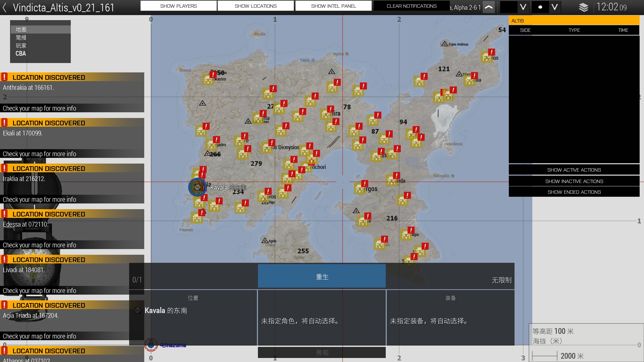Click the alert icon on the Livadi notification

(x=4, y=259)
